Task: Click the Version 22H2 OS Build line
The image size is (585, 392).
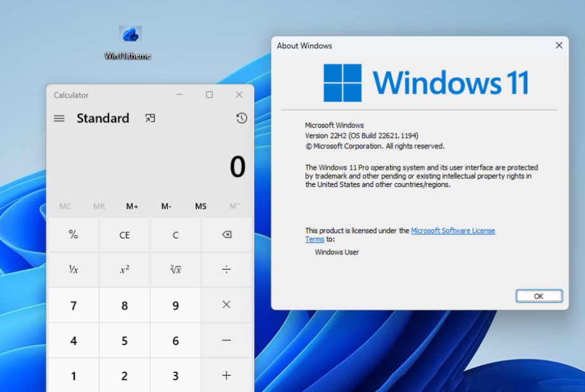Action: click(x=361, y=135)
